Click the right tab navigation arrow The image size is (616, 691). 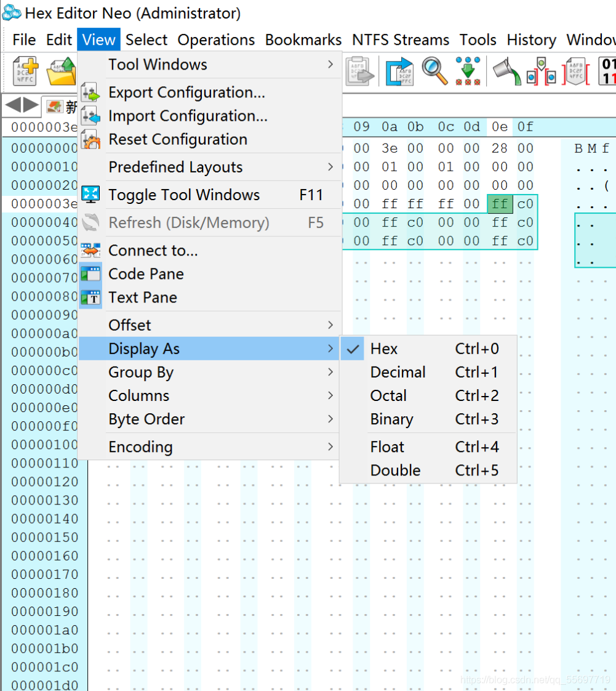pos(31,105)
